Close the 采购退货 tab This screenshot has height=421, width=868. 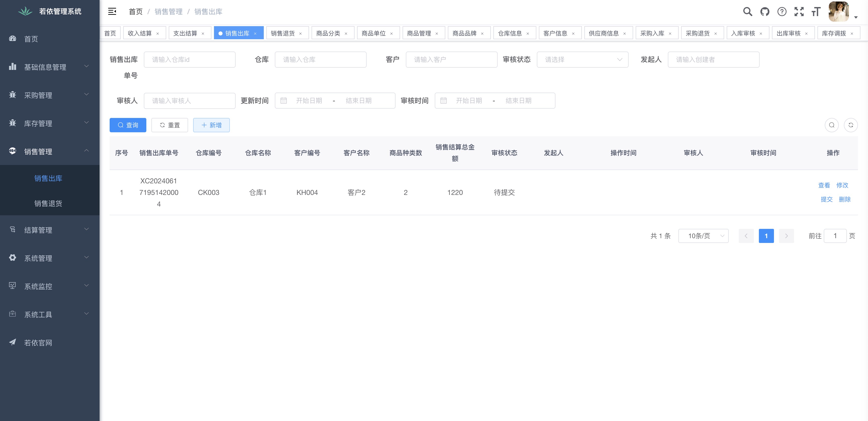pos(715,33)
